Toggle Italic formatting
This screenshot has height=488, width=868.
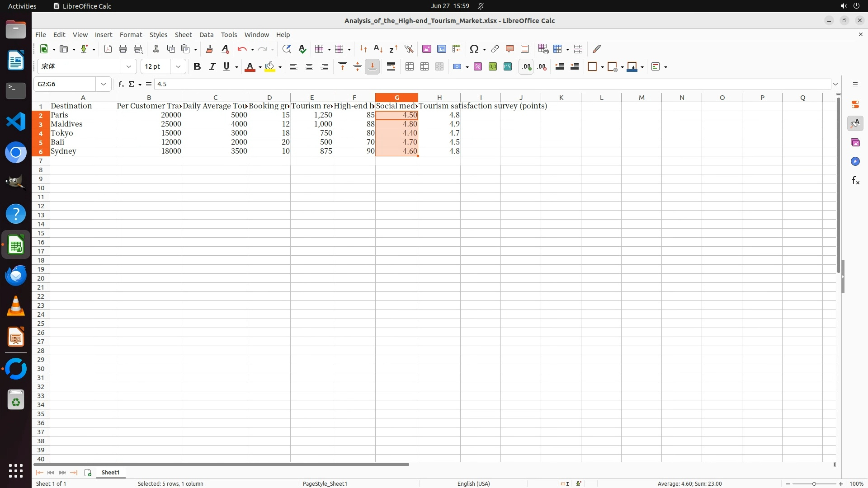(x=212, y=67)
